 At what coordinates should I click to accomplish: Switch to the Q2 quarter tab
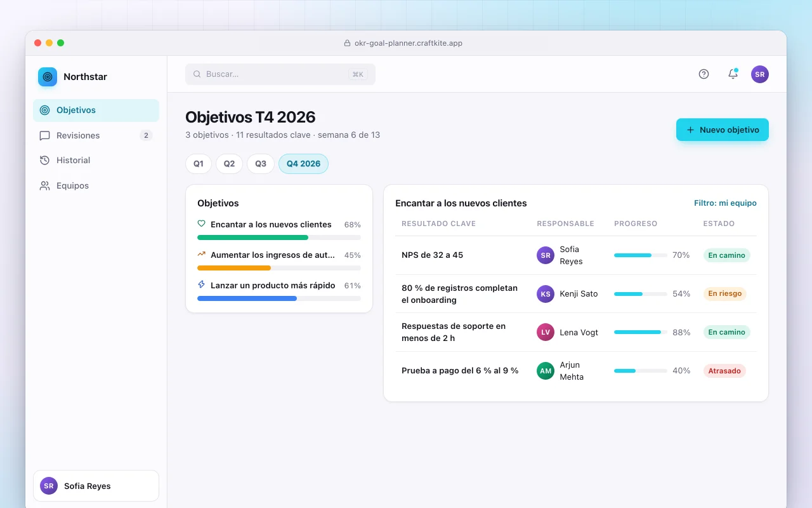click(x=229, y=164)
